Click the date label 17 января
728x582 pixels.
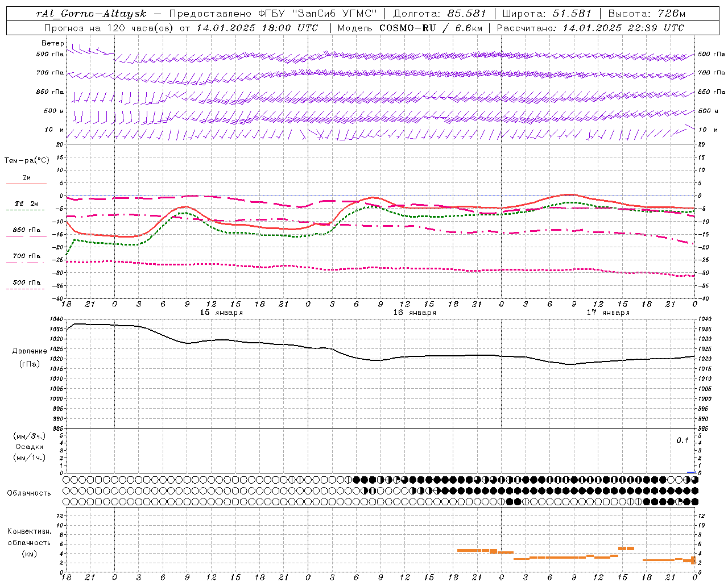point(608,313)
